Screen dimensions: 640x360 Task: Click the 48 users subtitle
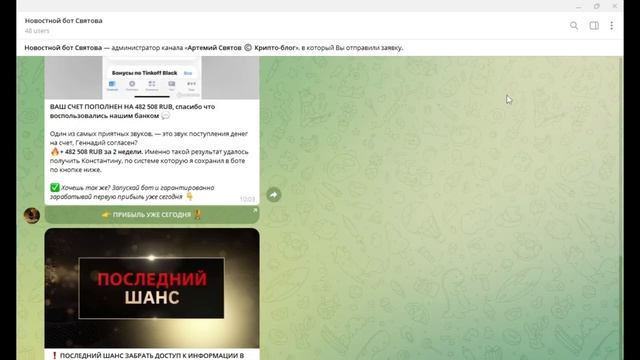point(37,31)
